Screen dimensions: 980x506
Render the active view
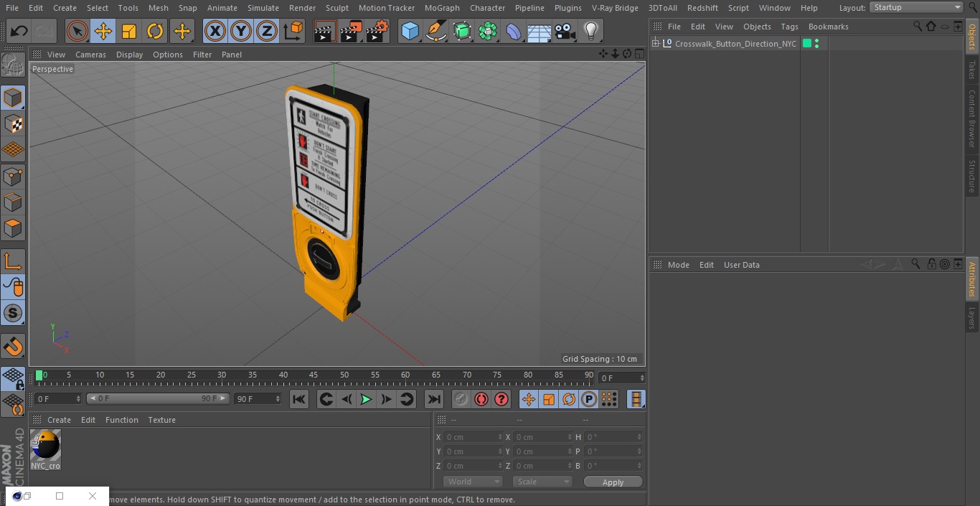325,31
